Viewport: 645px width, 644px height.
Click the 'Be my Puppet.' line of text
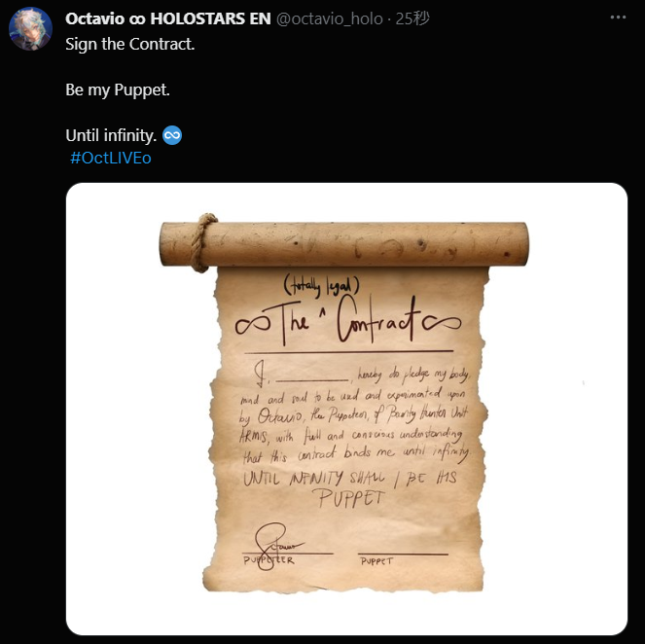(118, 89)
